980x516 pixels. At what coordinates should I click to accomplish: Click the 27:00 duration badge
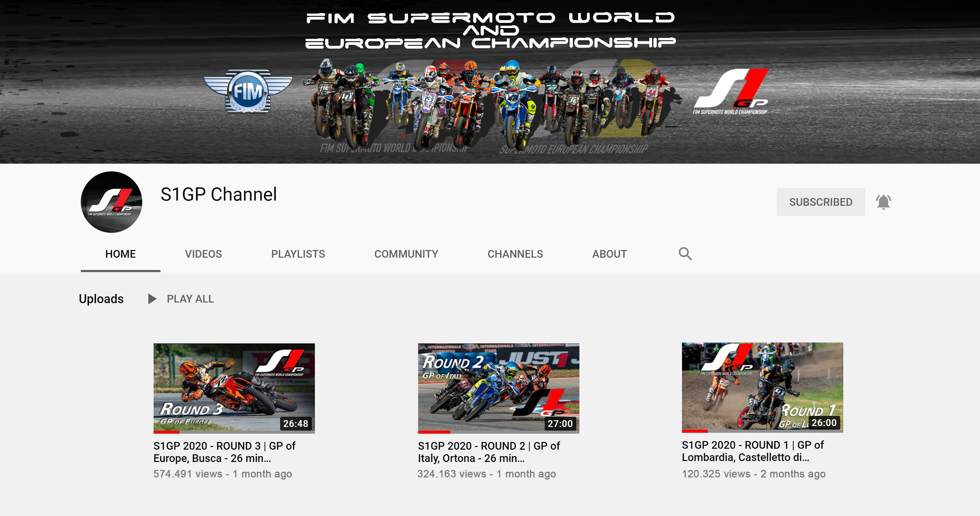pos(560,424)
